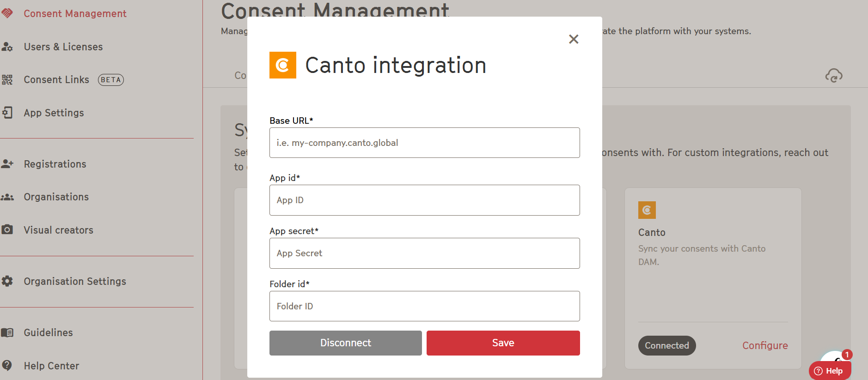Click the 'App id*' field label

(x=285, y=178)
